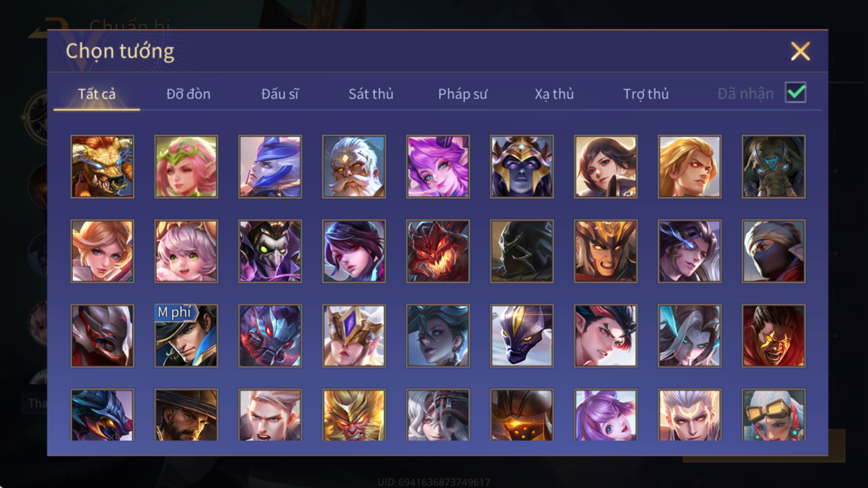Pick the golden monkey king hero
Viewport: 868px width, 488px height.
tap(354, 415)
